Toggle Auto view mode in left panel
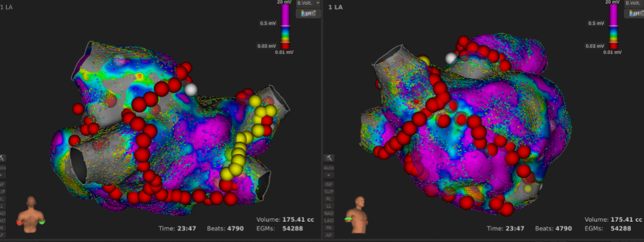644x242 pixels. click(x=4, y=168)
